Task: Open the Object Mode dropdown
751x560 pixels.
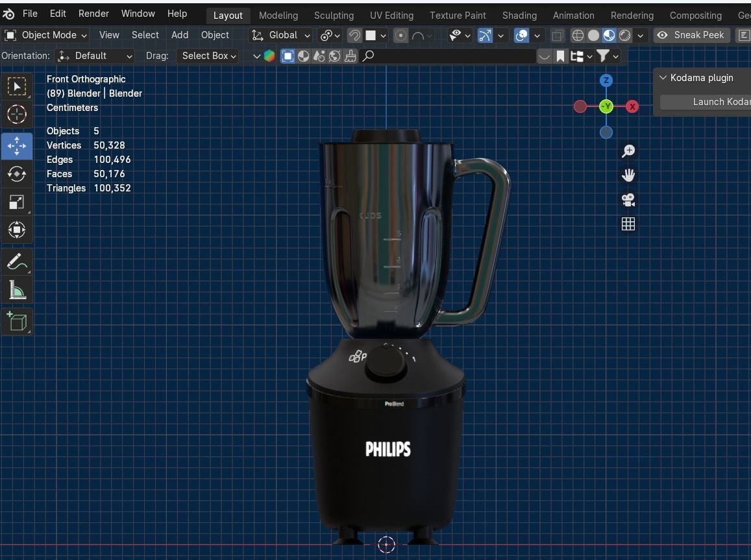Action: [x=46, y=36]
